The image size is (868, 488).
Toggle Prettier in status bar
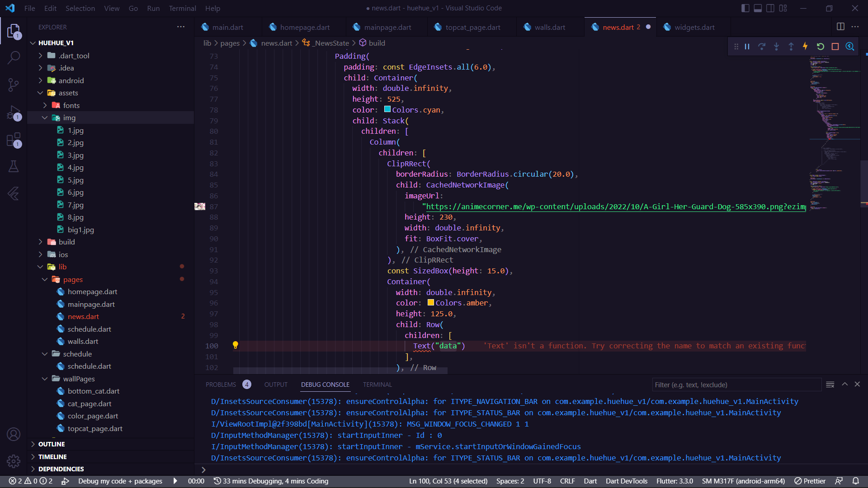coord(810,481)
